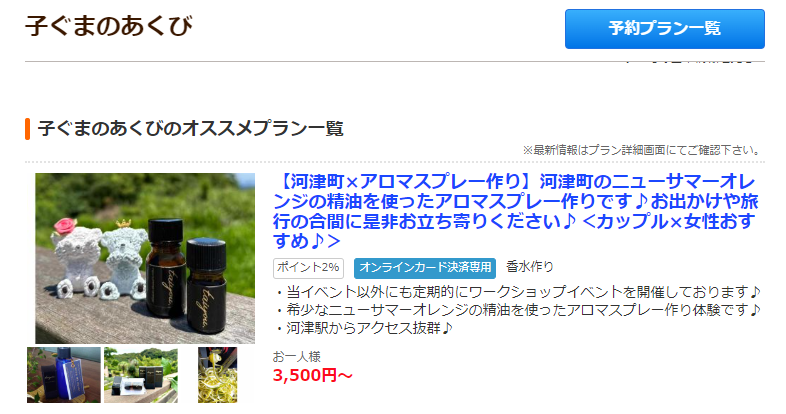View the blue perfume bottle thumbnail
This screenshot has width=786, height=414.
point(64,375)
